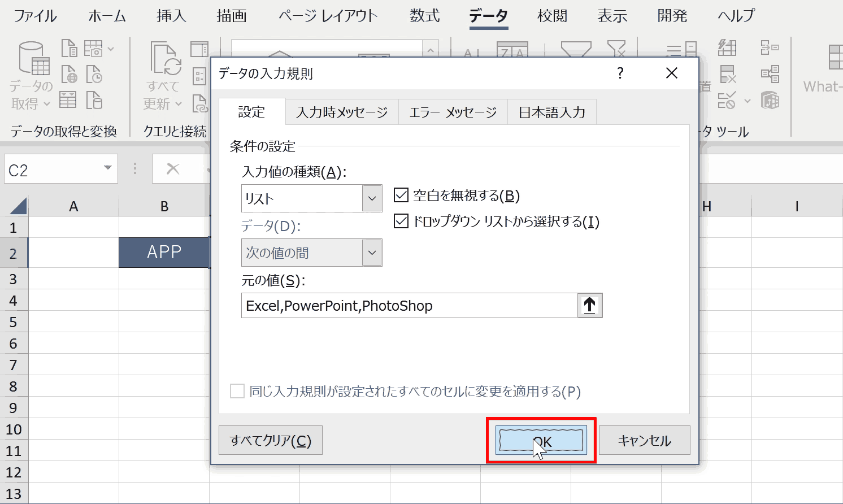Viewport: 843px width, 504px height.
Task: Toggle the 空白を無視する checkbox
Action: (401, 195)
